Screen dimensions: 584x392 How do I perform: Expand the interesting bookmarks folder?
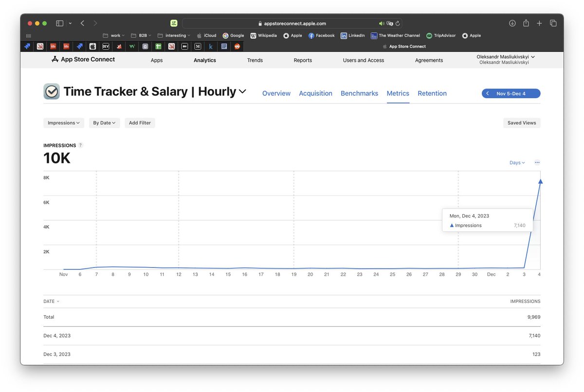click(x=174, y=36)
